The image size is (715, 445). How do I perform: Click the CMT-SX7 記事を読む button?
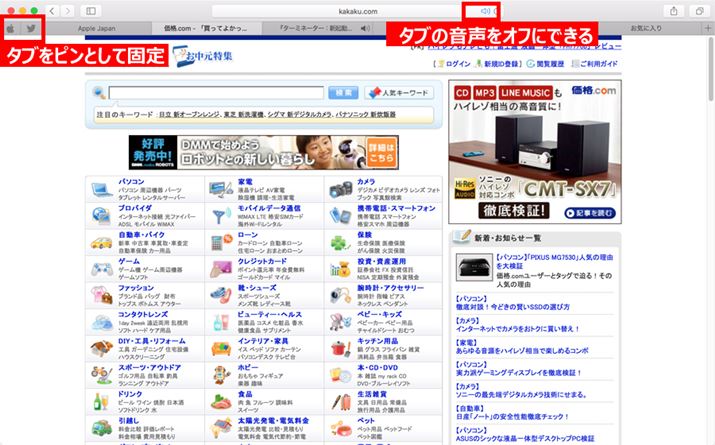coord(590,212)
